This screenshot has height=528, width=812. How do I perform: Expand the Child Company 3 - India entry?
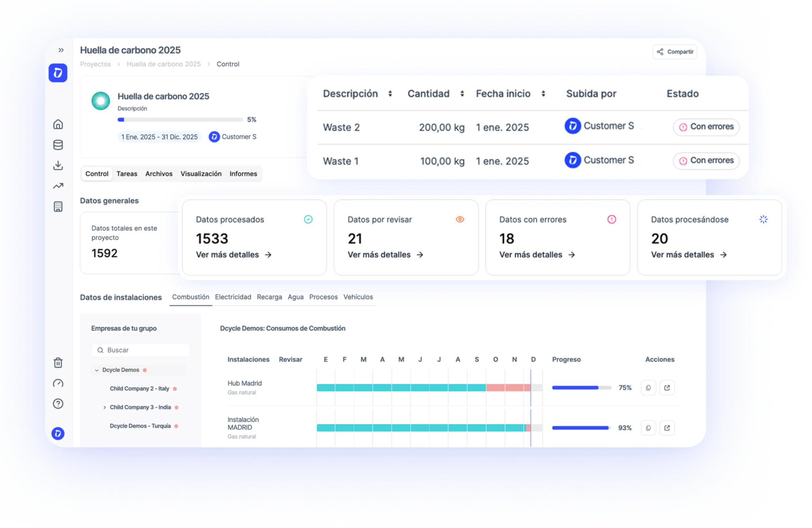click(x=104, y=407)
